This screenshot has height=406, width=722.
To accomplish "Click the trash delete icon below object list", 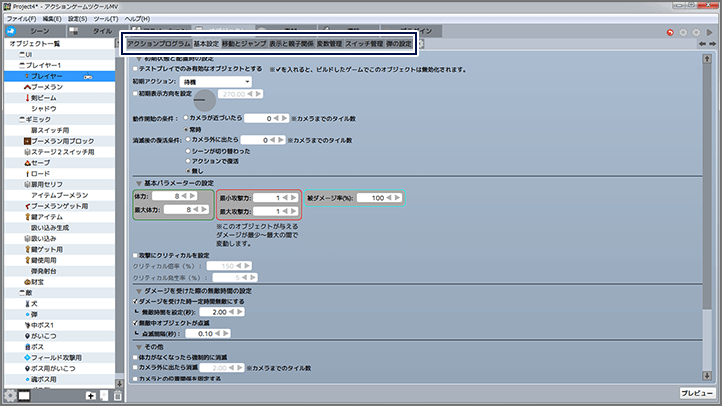I will [118, 396].
